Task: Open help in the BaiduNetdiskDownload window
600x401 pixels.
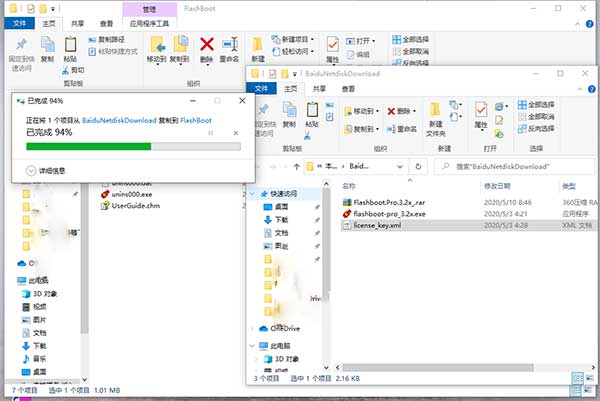Action: point(592,89)
